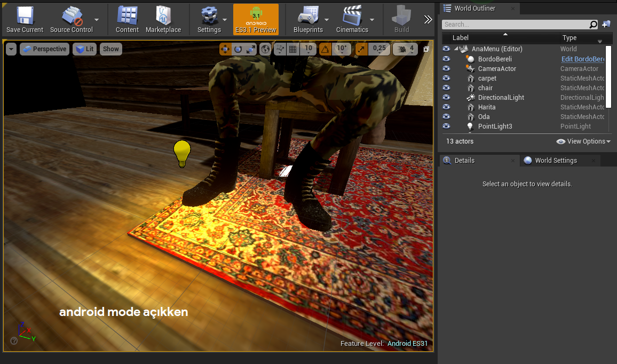This screenshot has width=617, height=364.
Task: Toggle visibility of PointLight3 actor
Action: [446, 126]
